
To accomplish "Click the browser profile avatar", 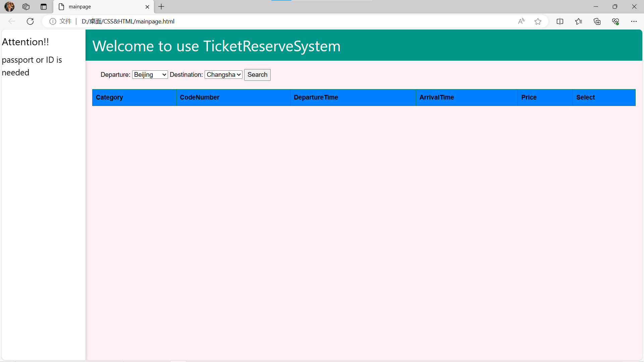I will [9, 6].
